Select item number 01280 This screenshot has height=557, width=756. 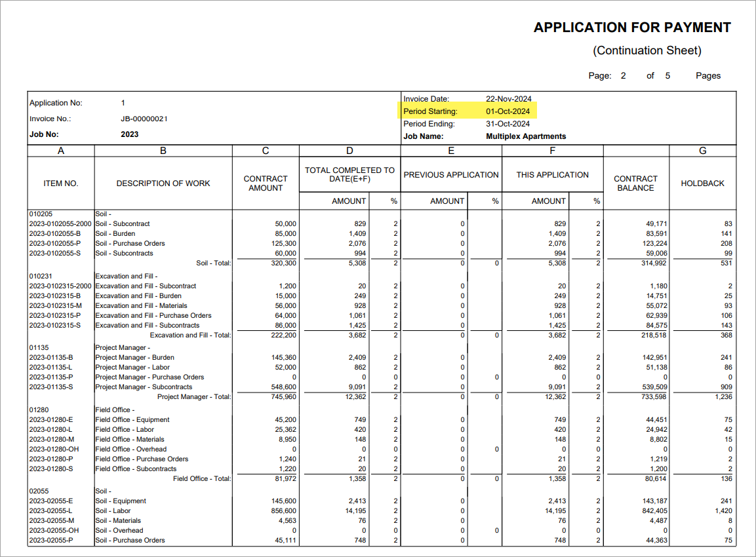pyautogui.click(x=39, y=410)
